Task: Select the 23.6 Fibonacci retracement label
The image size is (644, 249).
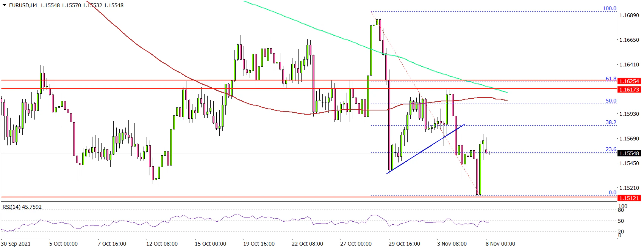Action: (611, 149)
